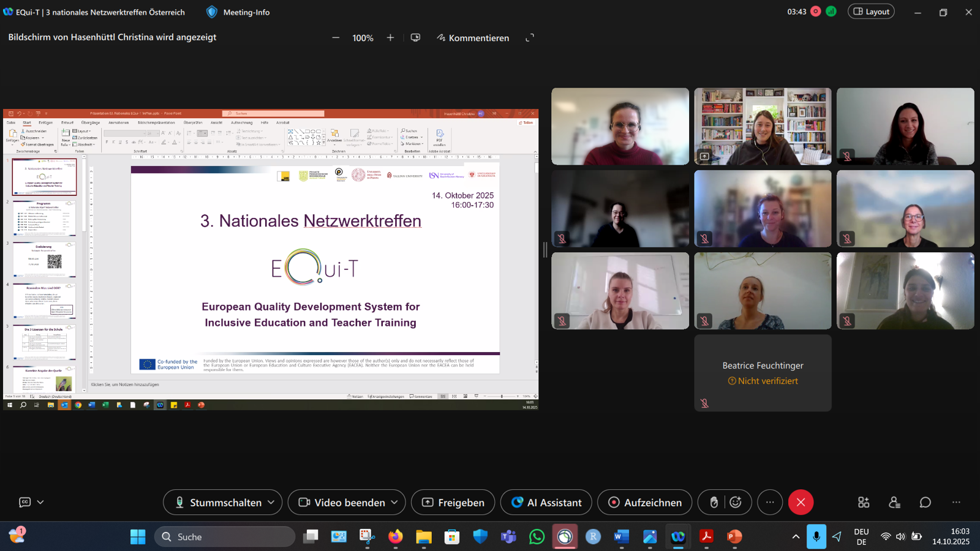Open the more options ellipsis menu

tap(770, 502)
